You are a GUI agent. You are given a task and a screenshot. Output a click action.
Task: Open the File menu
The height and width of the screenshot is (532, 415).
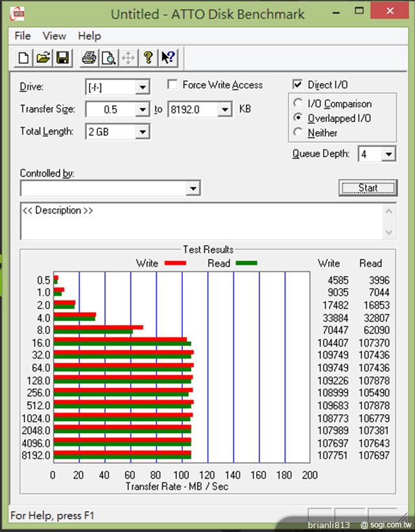click(x=23, y=36)
